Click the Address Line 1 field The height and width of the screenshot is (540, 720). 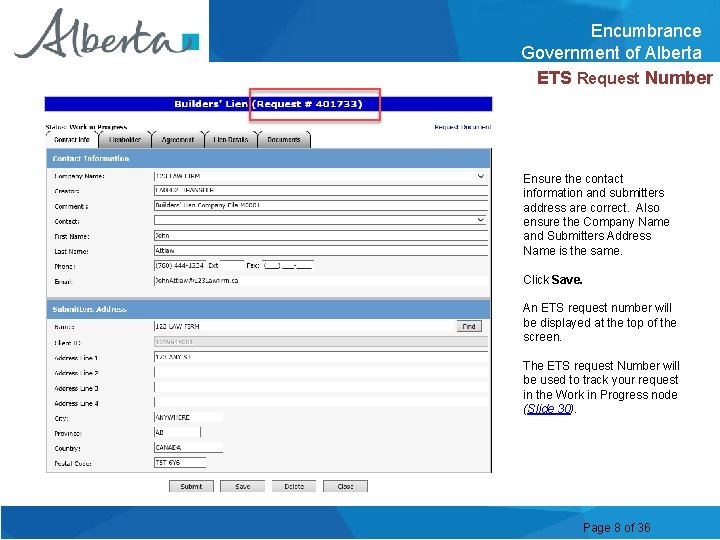point(321,357)
